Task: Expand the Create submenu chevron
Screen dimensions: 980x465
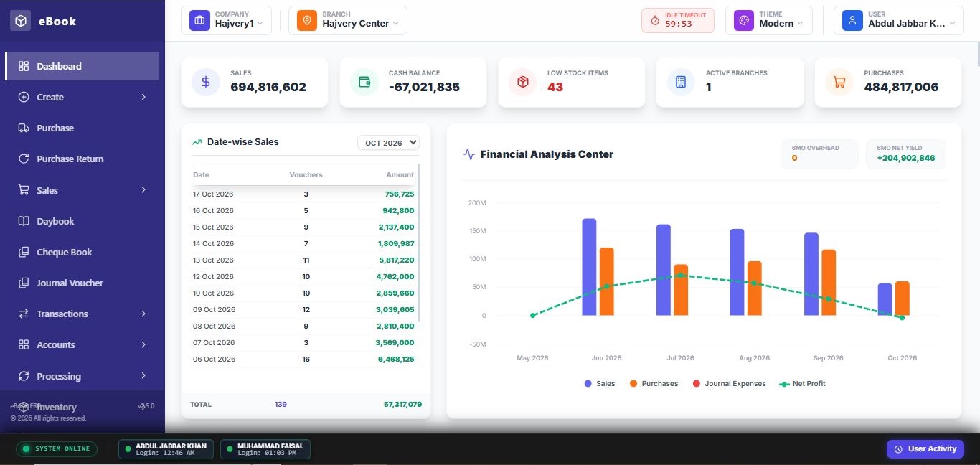Action: click(143, 97)
